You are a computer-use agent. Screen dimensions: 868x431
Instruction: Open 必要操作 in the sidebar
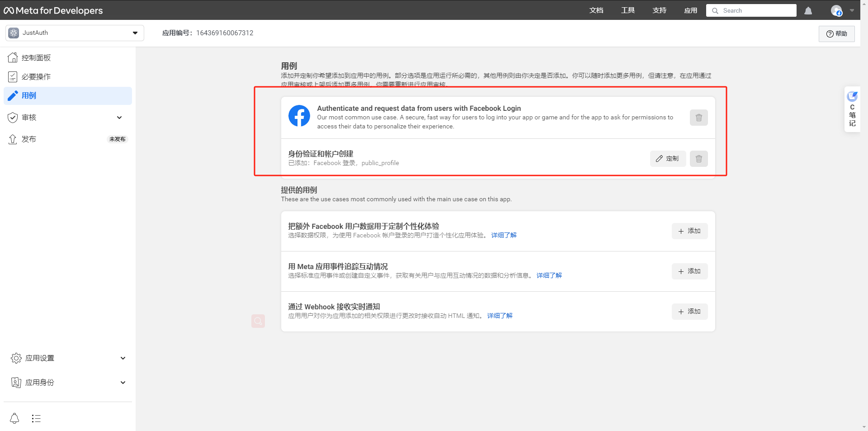pyautogui.click(x=68, y=76)
